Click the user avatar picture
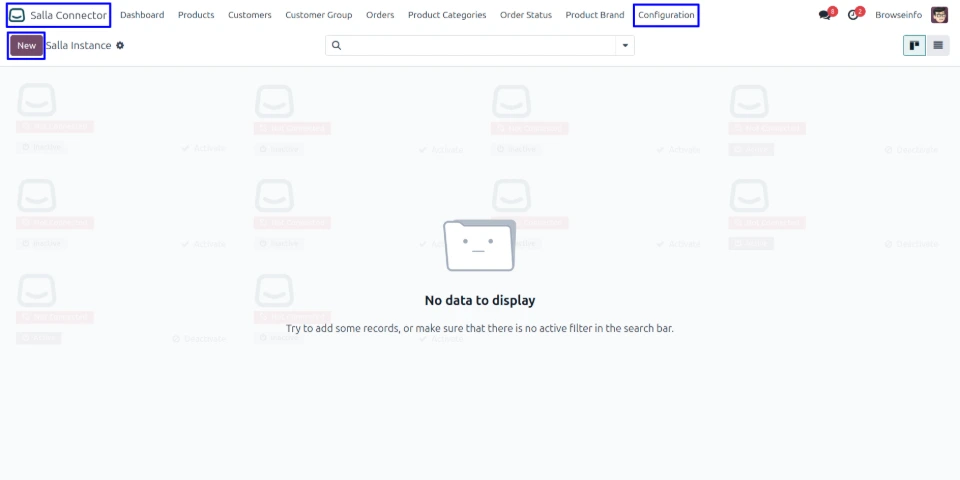Viewport: 960px width, 480px height. pos(939,15)
